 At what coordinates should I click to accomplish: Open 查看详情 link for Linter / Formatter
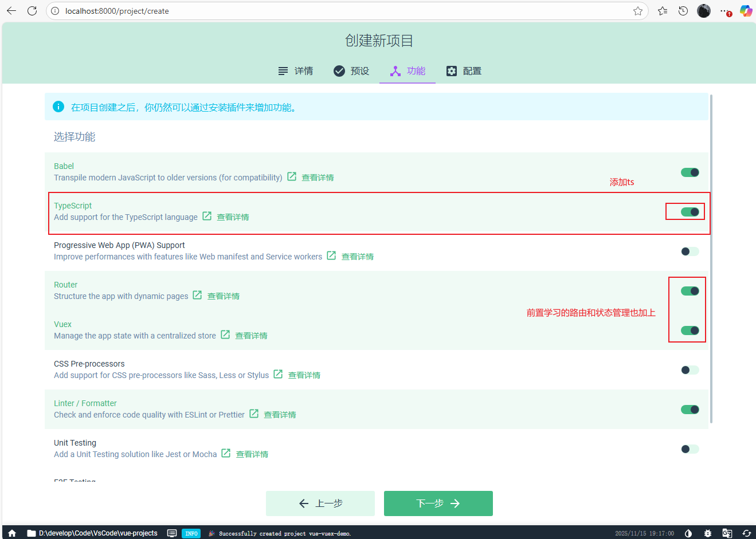pos(280,415)
